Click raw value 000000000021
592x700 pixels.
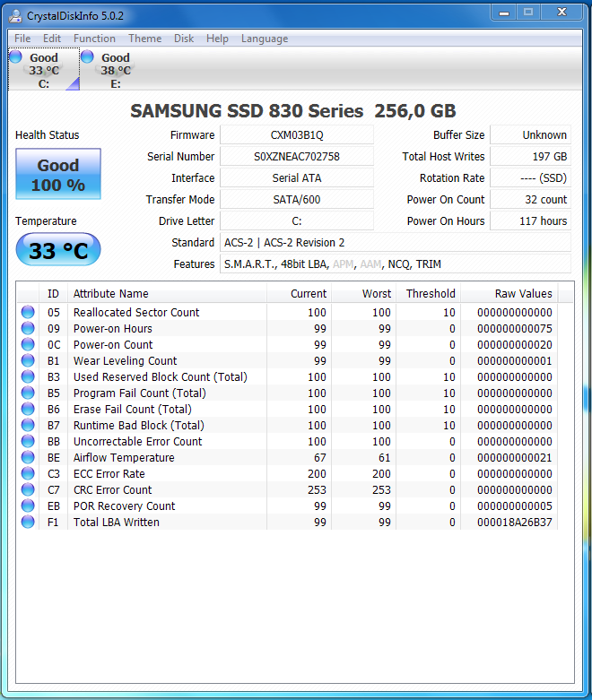click(514, 457)
